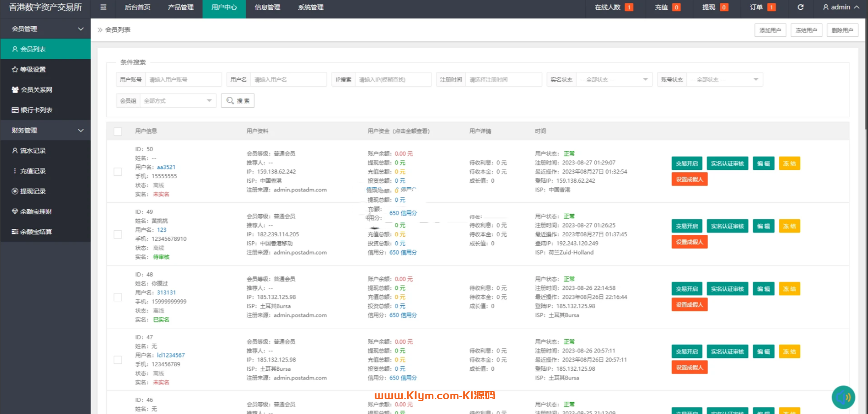
Task: Open the 实名状态 dropdown
Action: click(x=614, y=80)
